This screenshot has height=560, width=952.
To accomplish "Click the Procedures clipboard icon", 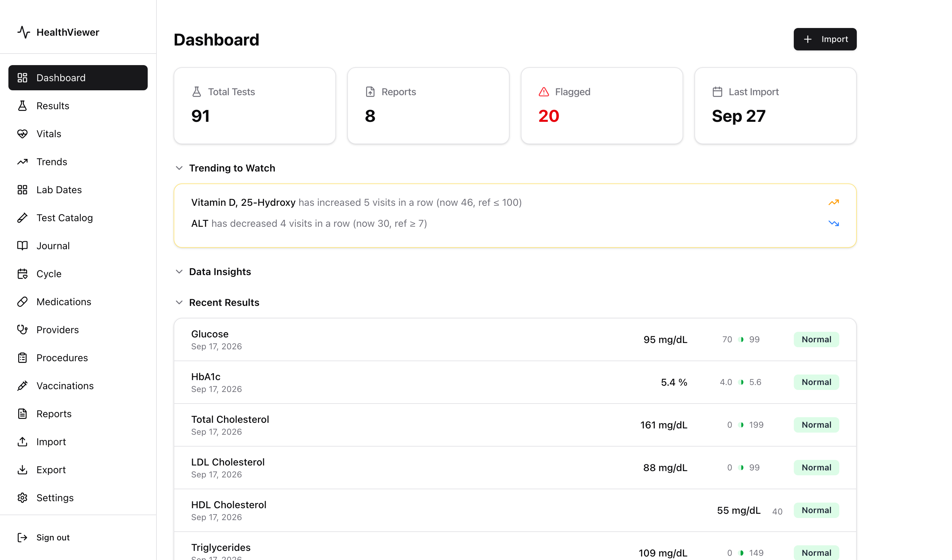I will point(22,357).
